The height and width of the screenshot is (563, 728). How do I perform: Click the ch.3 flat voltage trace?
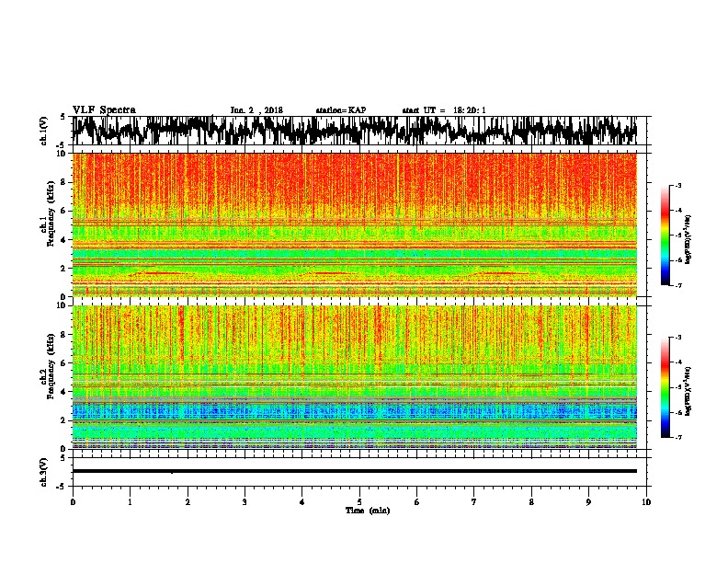click(x=355, y=471)
